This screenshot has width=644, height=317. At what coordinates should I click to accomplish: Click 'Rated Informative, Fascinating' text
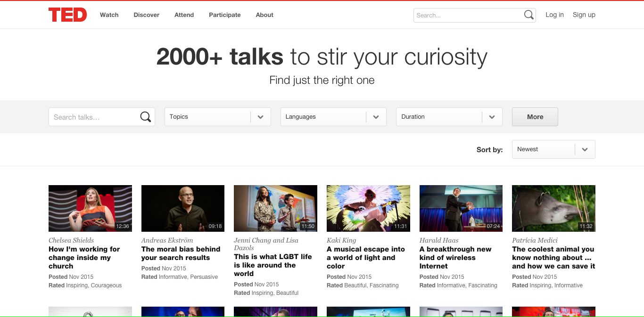pos(458,285)
